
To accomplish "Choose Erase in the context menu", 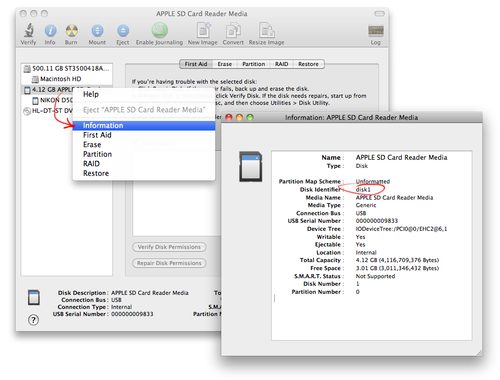I will (144, 145).
